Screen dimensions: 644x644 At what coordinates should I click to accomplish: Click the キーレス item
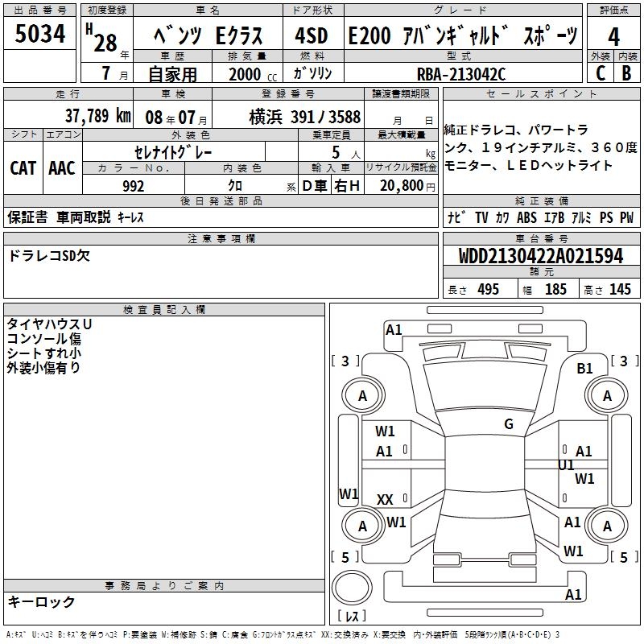130,217
